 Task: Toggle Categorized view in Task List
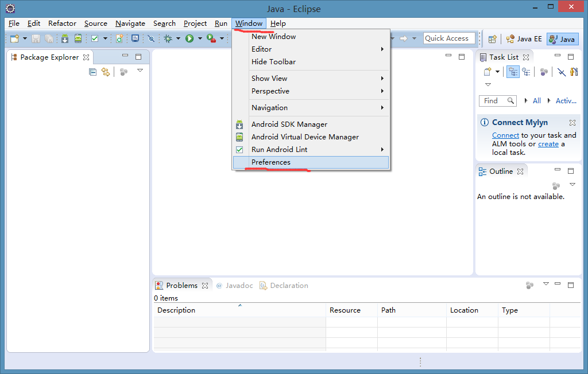tap(513, 72)
